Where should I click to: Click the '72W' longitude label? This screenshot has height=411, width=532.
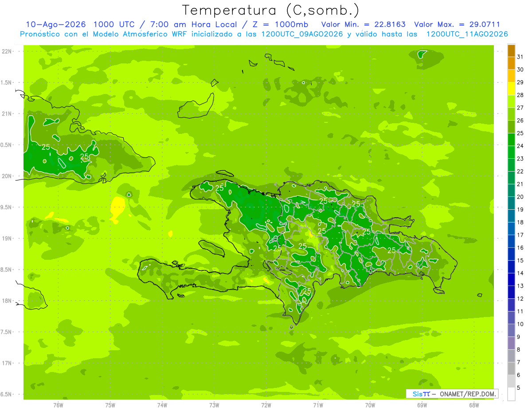click(266, 405)
